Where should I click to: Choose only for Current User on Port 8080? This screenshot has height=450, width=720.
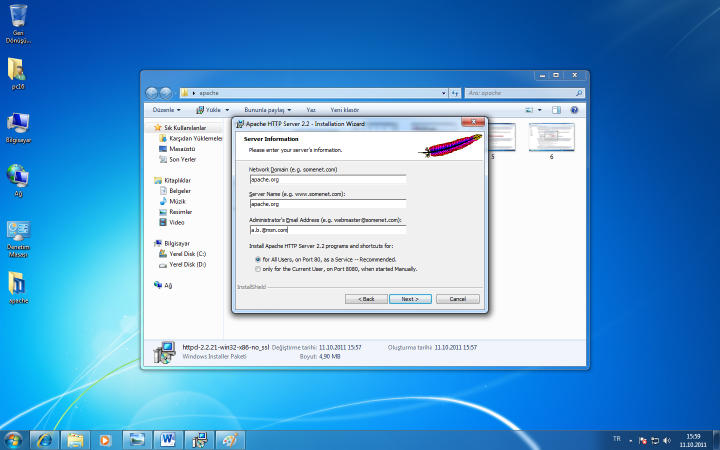(257, 269)
